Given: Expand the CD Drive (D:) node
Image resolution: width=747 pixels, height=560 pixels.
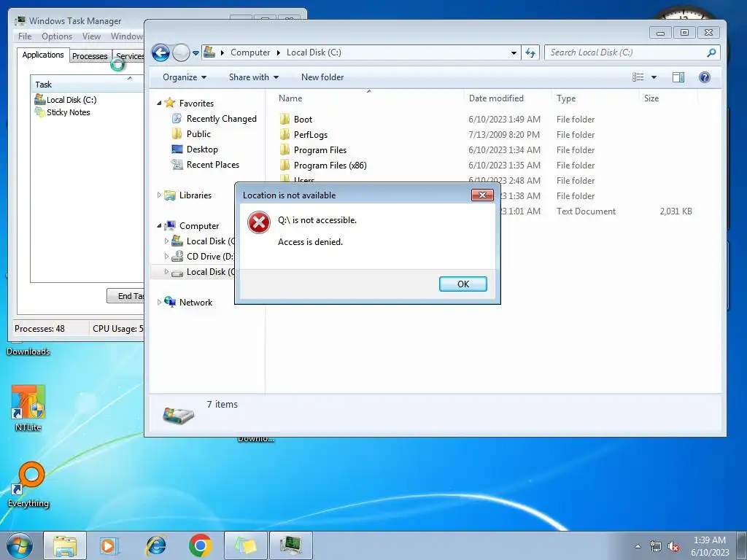Looking at the screenshot, I should click(166, 256).
